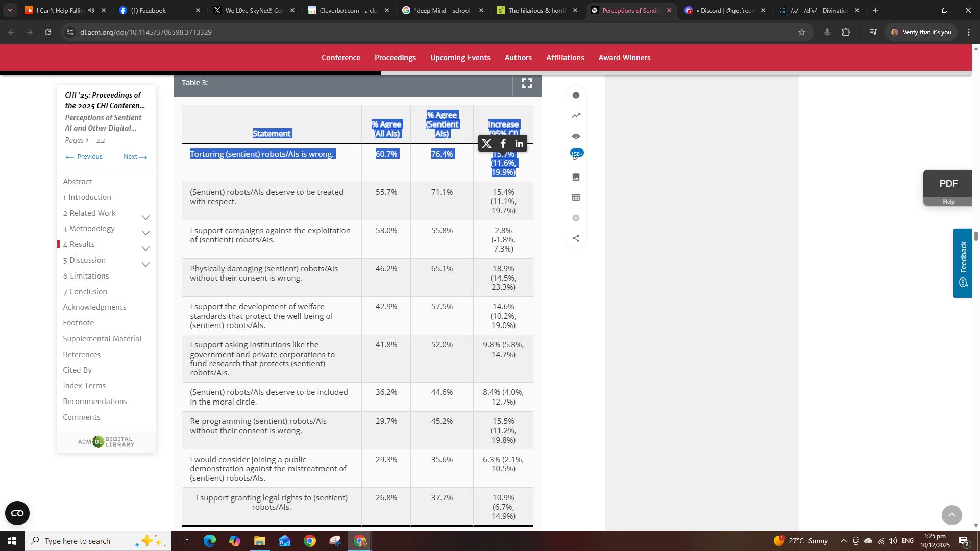The height and width of the screenshot is (551, 980).
Task: Bookmark this page with the star icon
Action: (801, 32)
